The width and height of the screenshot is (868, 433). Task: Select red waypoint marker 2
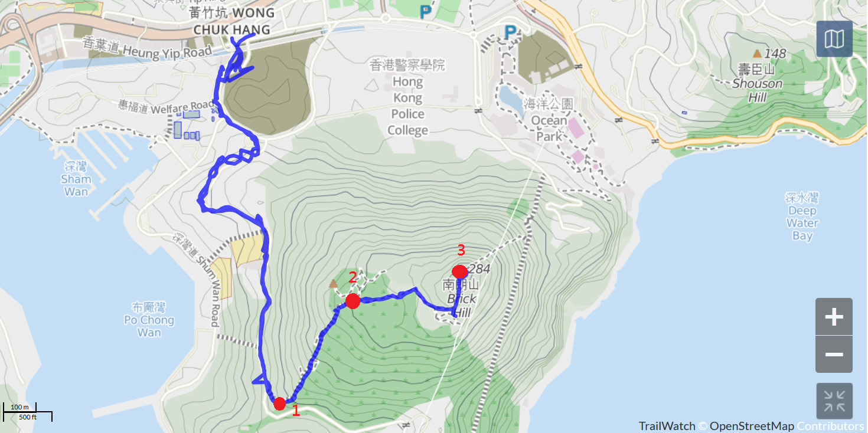(x=353, y=301)
